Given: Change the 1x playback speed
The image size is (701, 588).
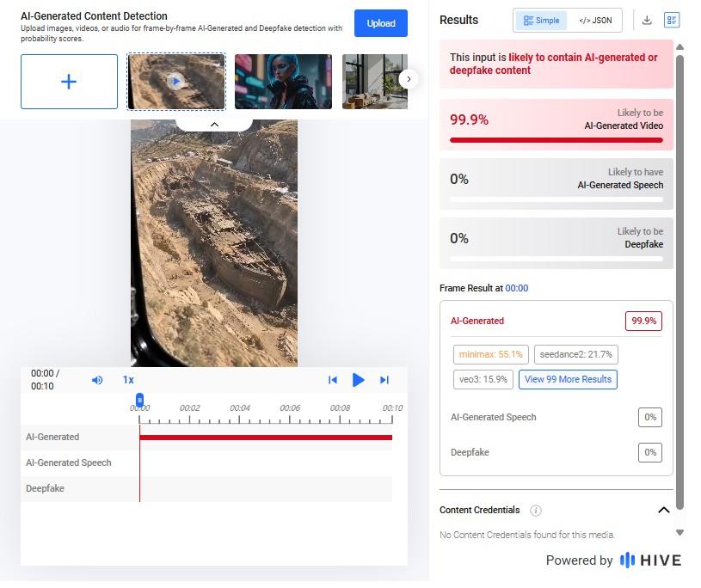Looking at the screenshot, I should pos(128,380).
